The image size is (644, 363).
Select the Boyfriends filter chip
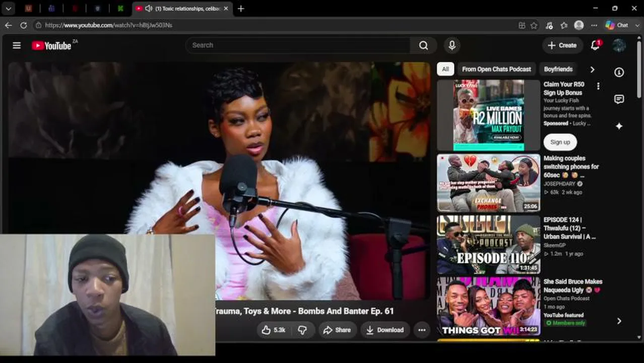click(558, 69)
